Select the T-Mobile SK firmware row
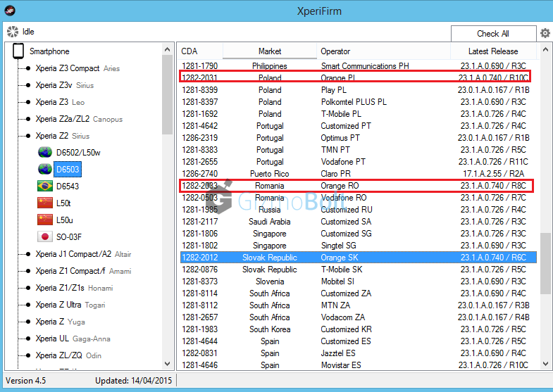 click(359, 270)
